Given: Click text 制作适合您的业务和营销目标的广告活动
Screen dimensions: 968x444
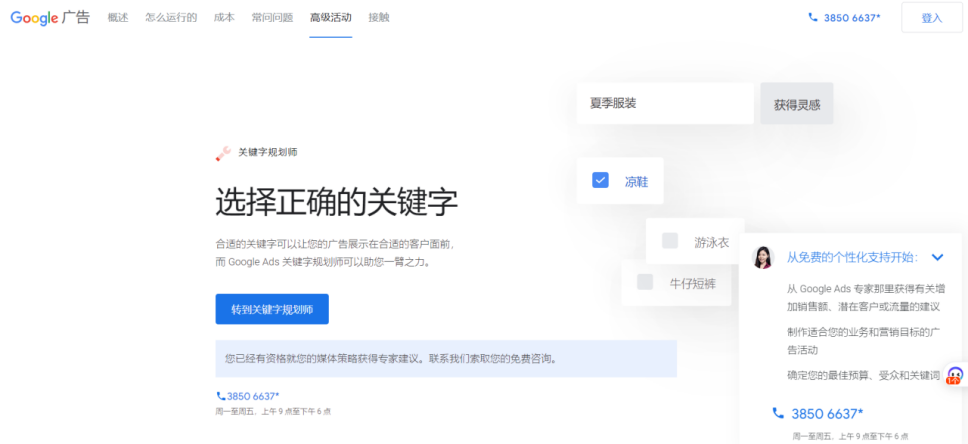Looking at the screenshot, I should (864, 341).
